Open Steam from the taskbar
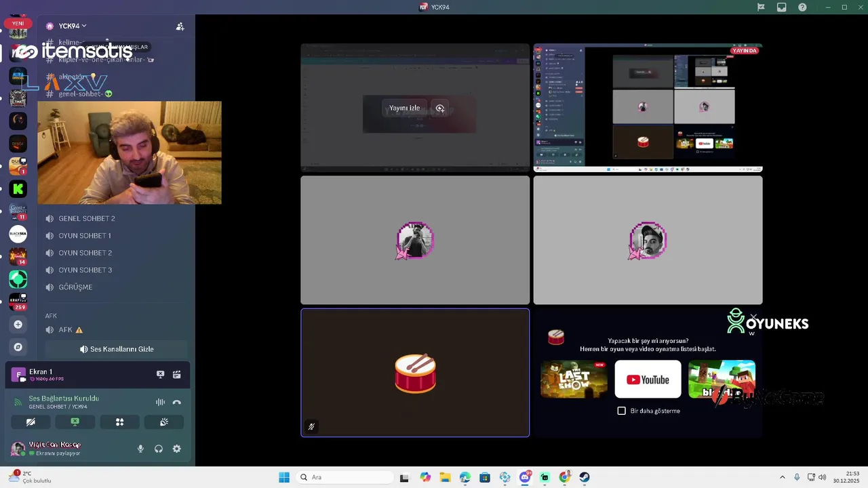This screenshot has height=488, width=868. point(585,477)
